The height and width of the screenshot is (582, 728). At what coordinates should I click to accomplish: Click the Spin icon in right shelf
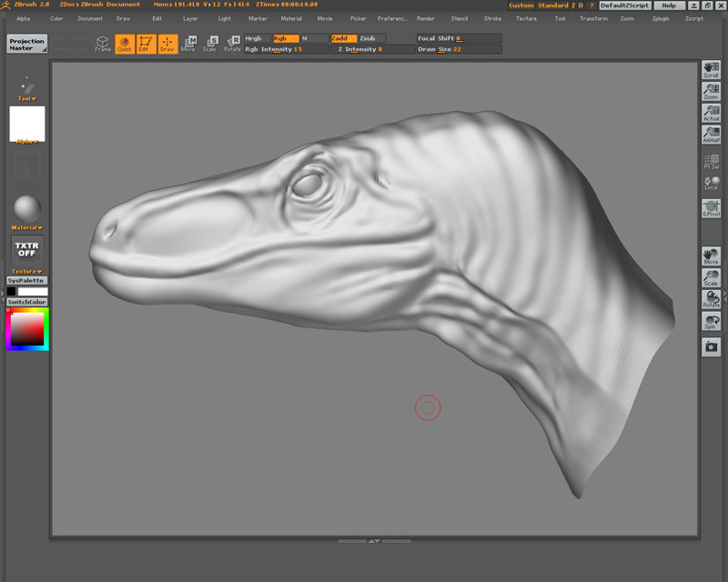point(711,321)
